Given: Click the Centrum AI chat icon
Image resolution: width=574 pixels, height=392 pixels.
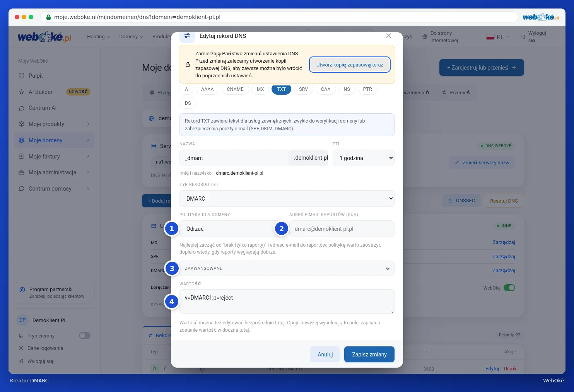Looking at the screenshot, I should point(21,108).
